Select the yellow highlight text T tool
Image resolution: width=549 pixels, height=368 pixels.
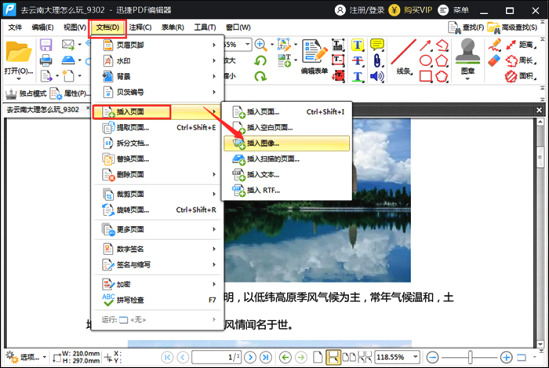point(357,45)
